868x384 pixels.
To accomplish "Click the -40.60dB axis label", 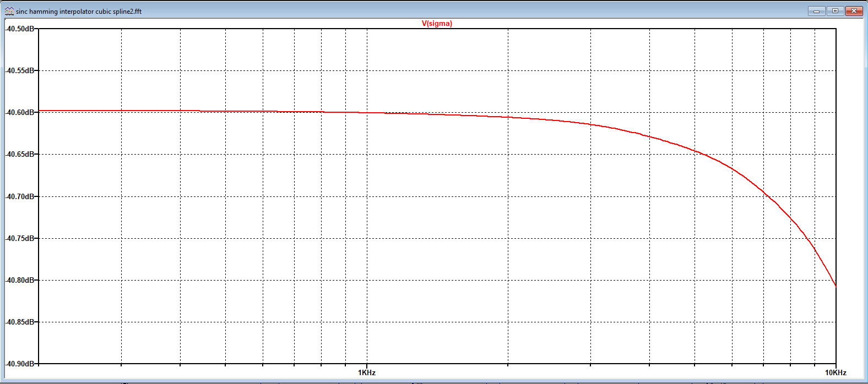I will click(x=20, y=112).
